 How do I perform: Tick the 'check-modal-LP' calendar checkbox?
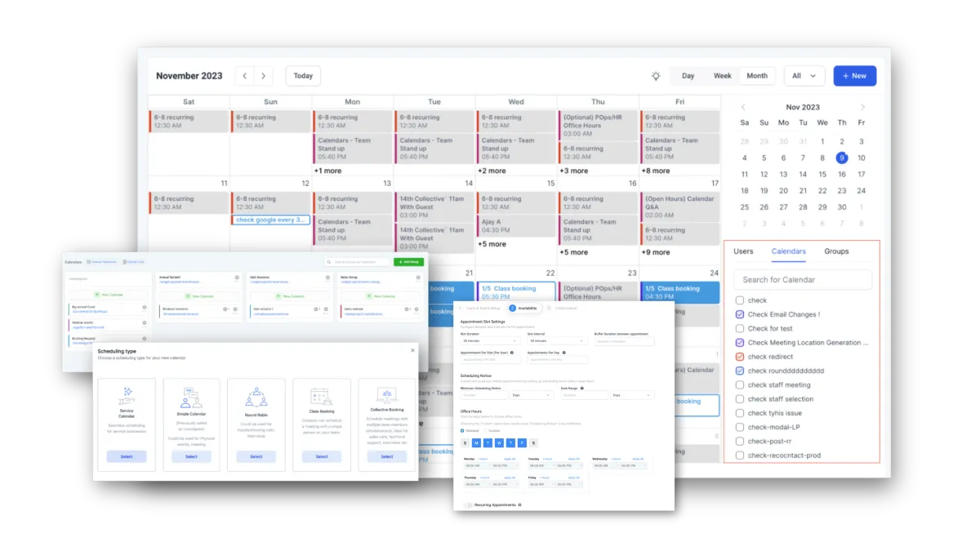(740, 427)
